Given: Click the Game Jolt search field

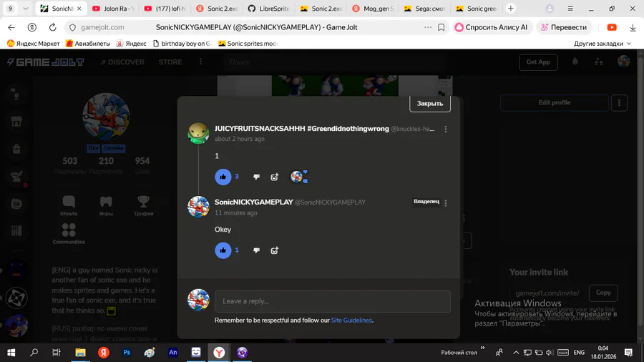Looking at the screenshot, I should (335, 62).
